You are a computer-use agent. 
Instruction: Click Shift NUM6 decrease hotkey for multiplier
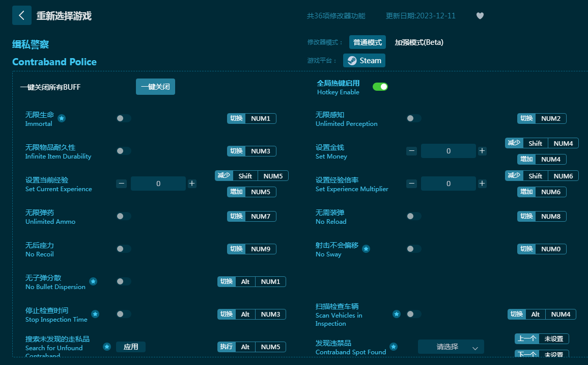542,176
